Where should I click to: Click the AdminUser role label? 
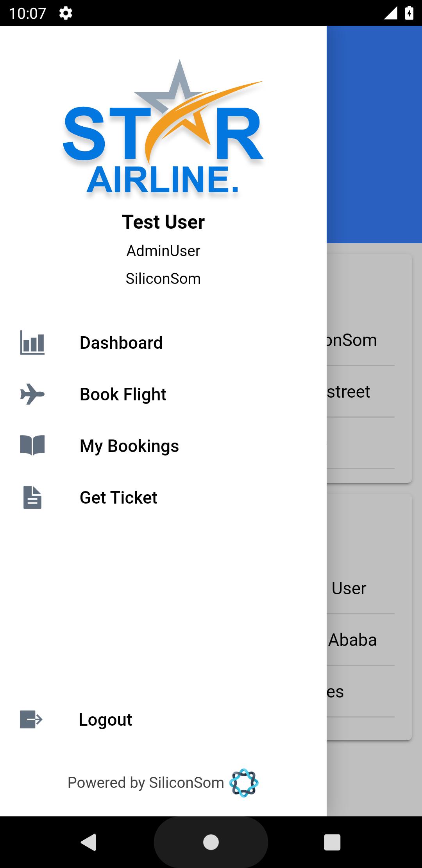point(163,251)
